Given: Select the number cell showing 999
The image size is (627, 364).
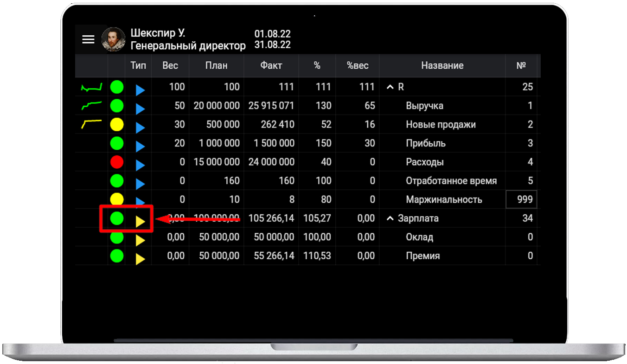Looking at the screenshot, I should [x=521, y=199].
